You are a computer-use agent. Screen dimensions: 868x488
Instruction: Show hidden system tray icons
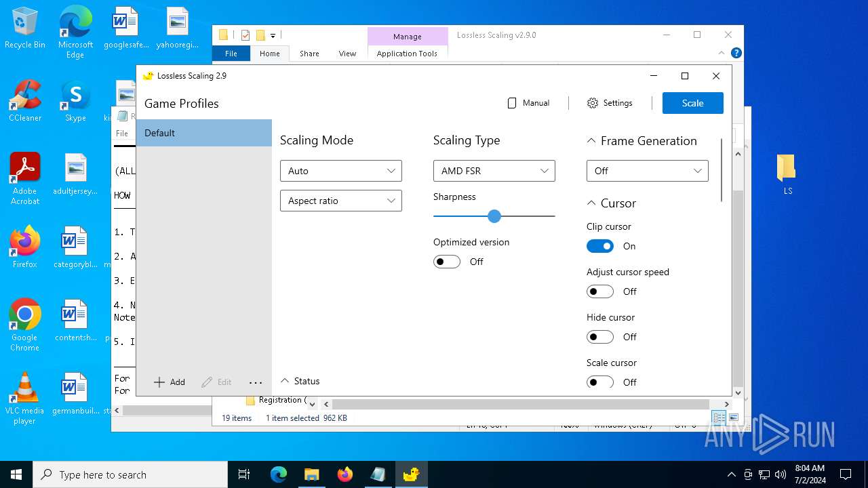tap(731, 474)
